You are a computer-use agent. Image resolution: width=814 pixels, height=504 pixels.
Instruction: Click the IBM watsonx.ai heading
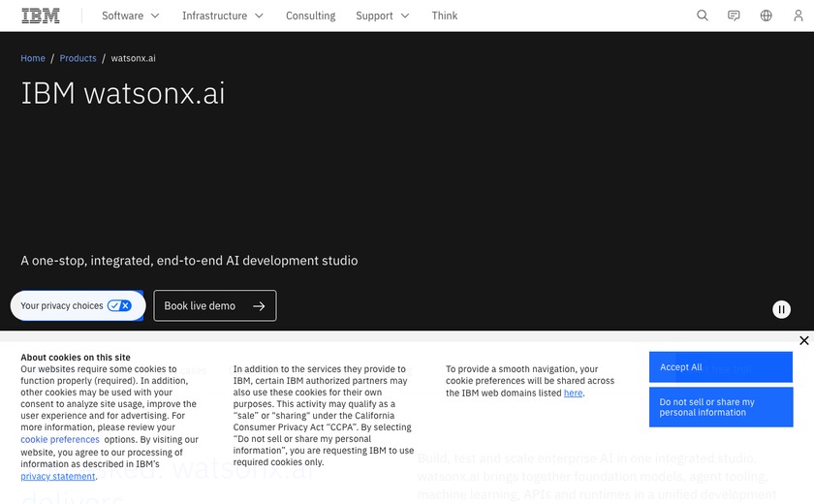pos(122,93)
